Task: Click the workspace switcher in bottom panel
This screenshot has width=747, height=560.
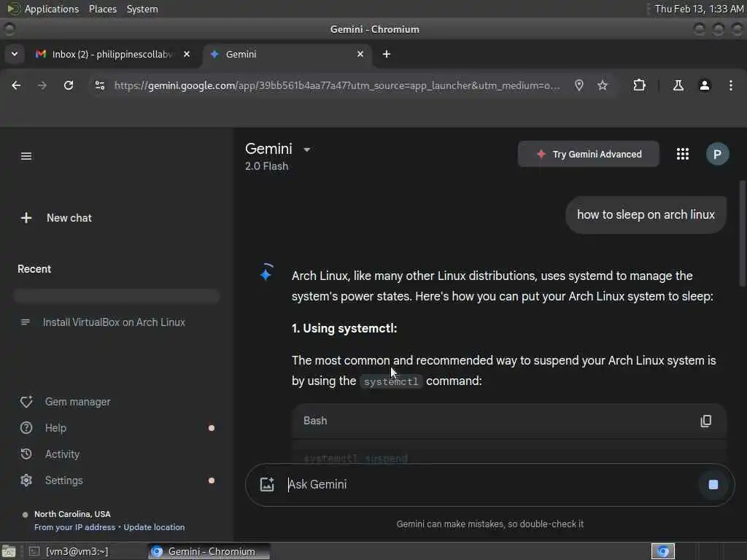Action: point(662,551)
